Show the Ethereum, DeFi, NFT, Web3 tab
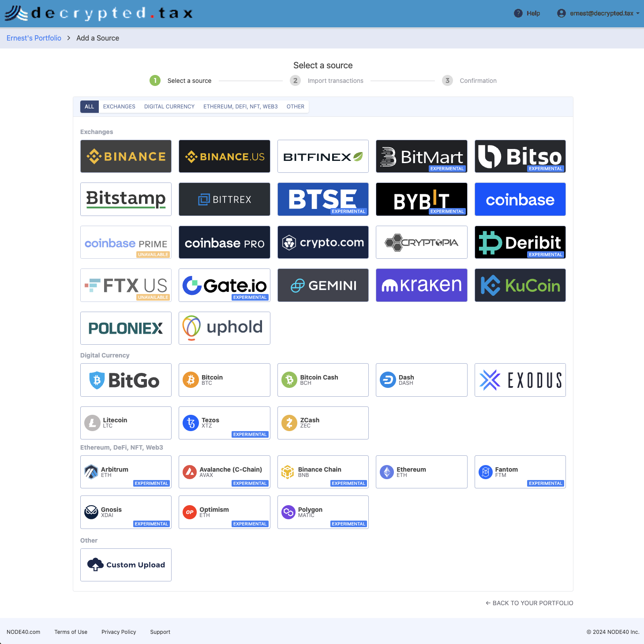644x644 pixels. tap(240, 107)
